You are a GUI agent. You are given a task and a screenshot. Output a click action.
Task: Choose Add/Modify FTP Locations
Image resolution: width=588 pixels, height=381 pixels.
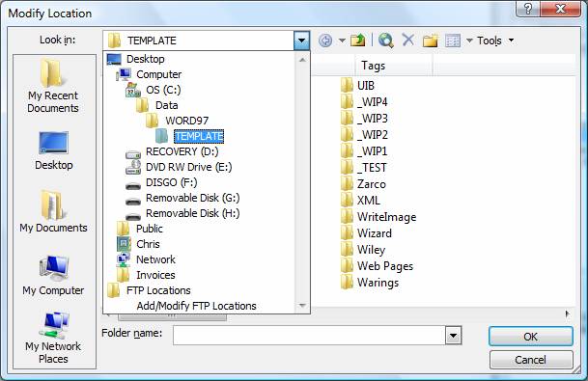click(197, 306)
